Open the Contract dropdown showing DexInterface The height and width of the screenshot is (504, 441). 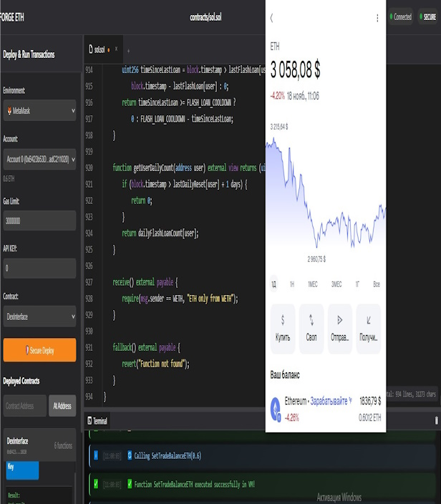coord(39,316)
